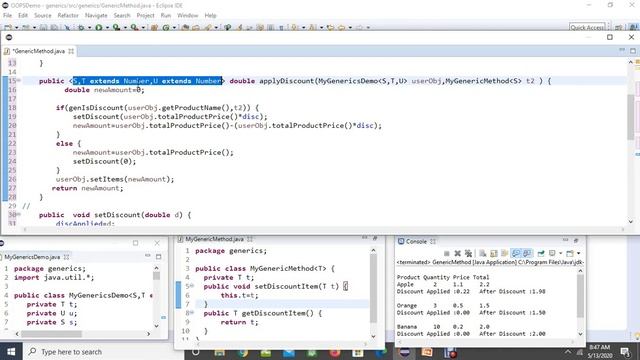Click vertical scrollbar in Console output

point(580,296)
